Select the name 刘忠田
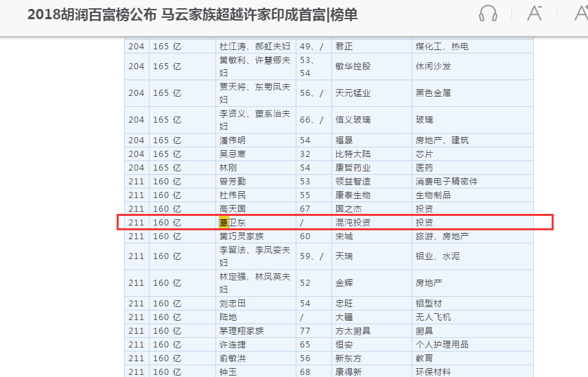The image size is (588, 377). click(233, 304)
